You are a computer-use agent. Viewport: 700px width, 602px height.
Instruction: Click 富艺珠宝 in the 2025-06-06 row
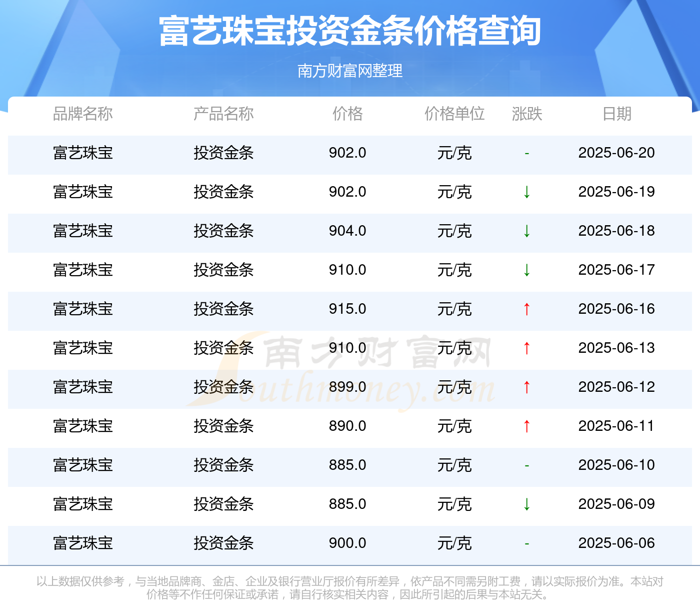pyautogui.click(x=83, y=543)
